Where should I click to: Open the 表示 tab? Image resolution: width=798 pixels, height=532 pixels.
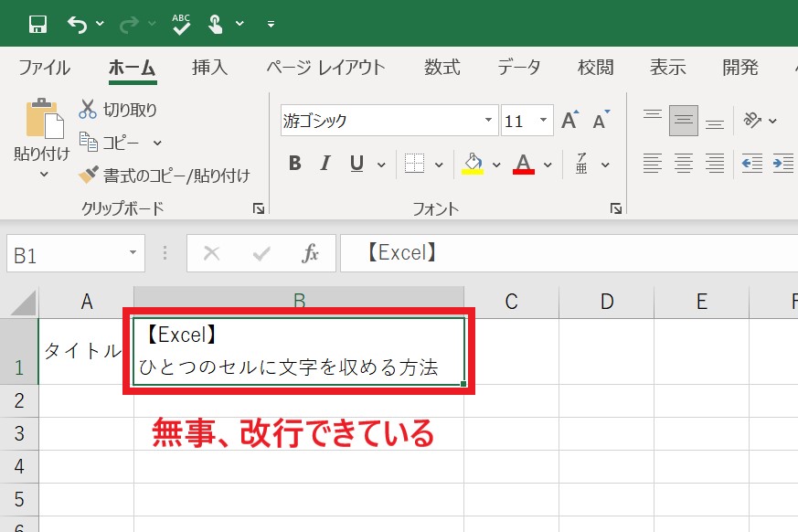tap(667, 68)
